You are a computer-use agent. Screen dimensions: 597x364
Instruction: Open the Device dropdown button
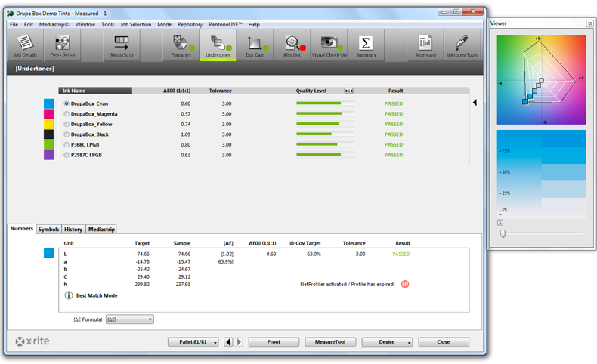pyautogui.click(x=387, y=342)
